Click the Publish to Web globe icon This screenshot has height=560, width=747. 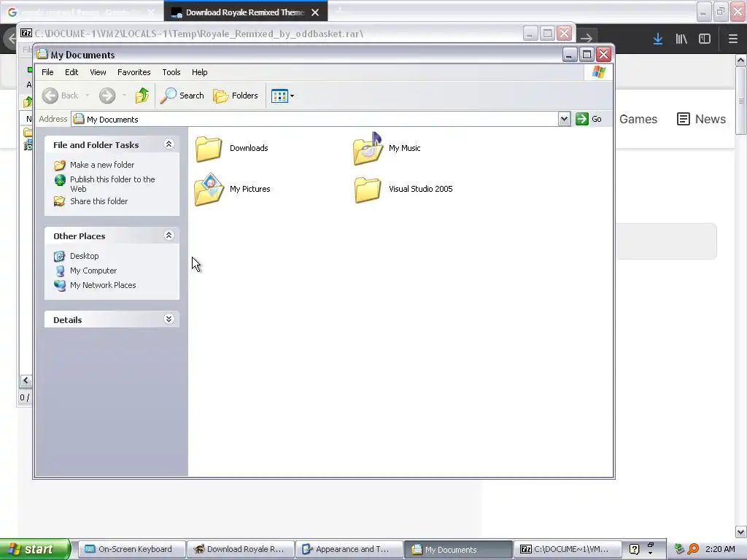click(60, 180)
